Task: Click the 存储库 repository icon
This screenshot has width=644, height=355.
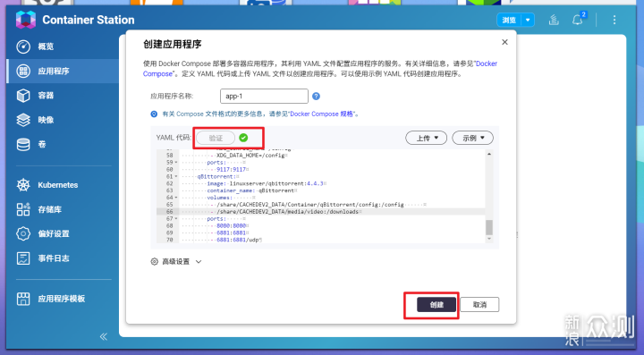Action: 23,209
